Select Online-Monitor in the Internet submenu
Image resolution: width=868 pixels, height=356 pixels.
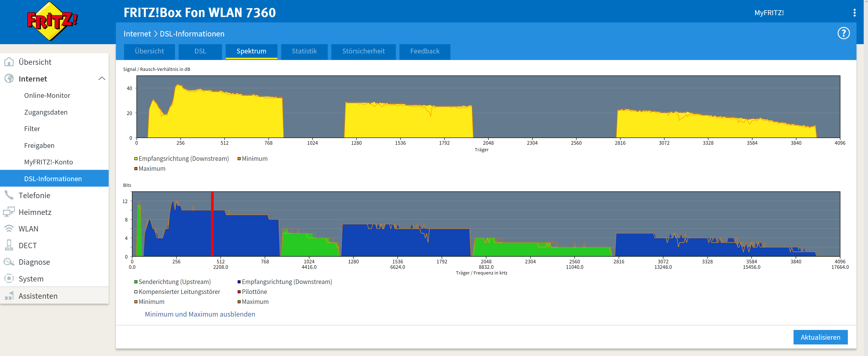coord(47,95)
